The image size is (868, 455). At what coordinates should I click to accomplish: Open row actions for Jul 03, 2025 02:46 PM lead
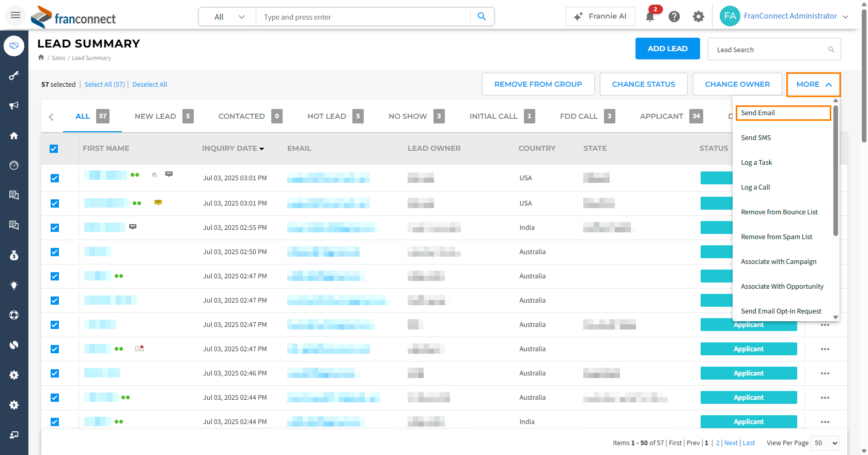coord(825,373)
